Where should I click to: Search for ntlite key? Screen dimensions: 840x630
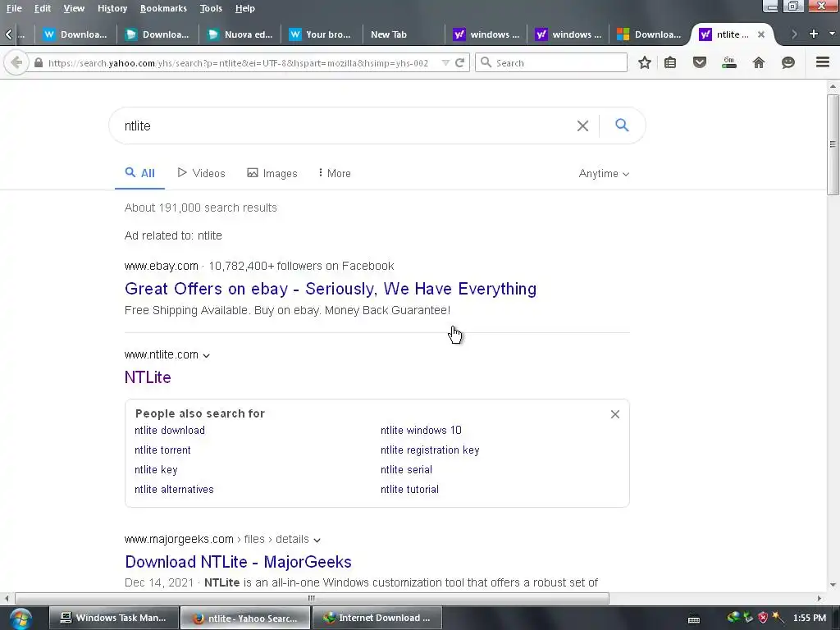point(156,470)
